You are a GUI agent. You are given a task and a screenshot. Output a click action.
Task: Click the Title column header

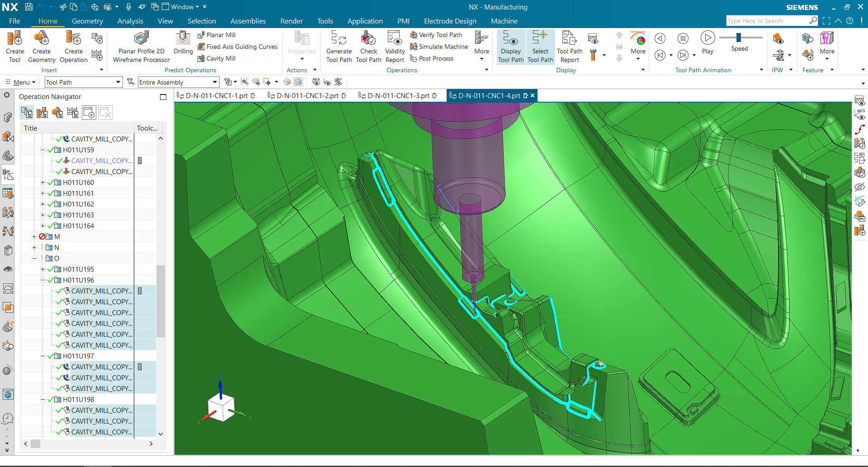(77, 128)
